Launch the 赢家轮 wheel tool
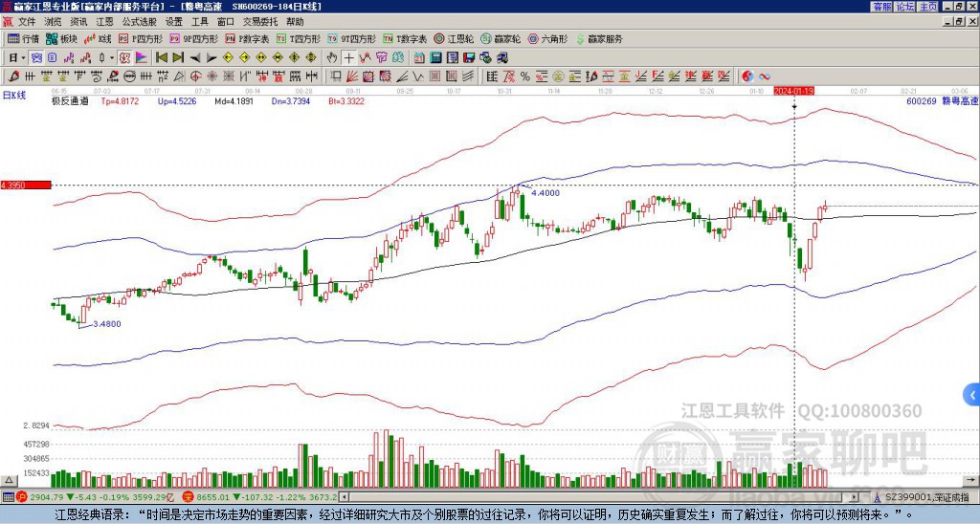980x524 pixels. [501, 38]
